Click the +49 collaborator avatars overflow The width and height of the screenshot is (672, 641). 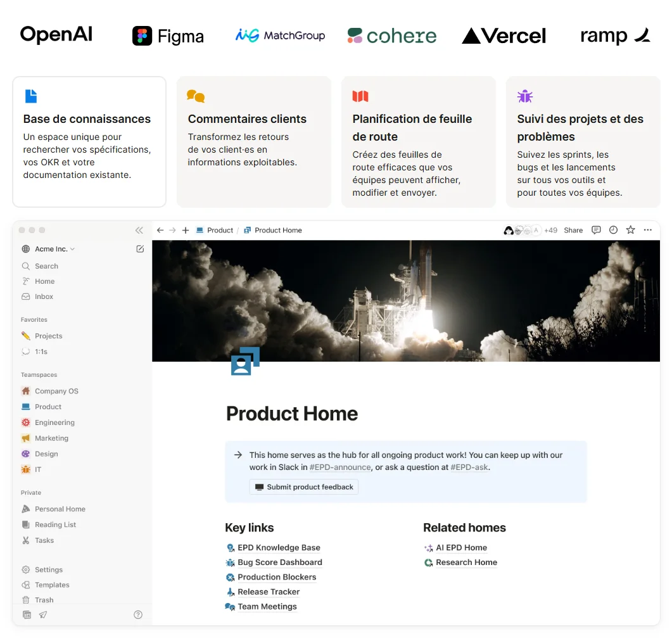[549, 230]
